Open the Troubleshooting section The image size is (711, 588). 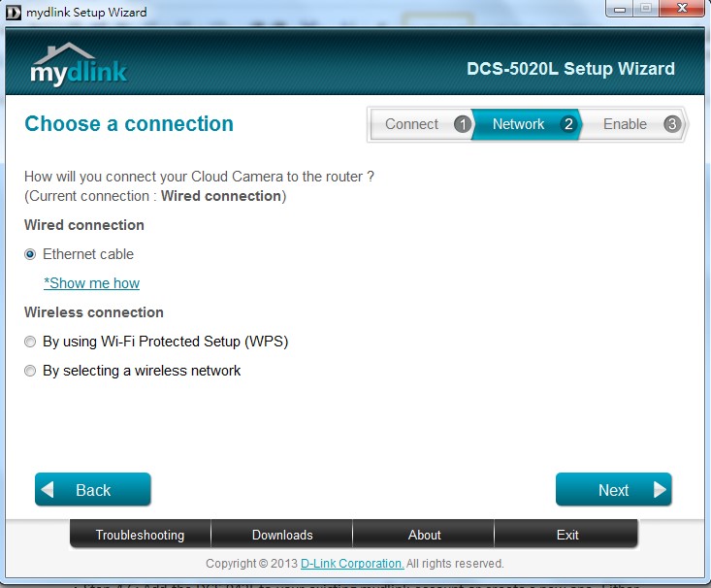coord(140,535)
